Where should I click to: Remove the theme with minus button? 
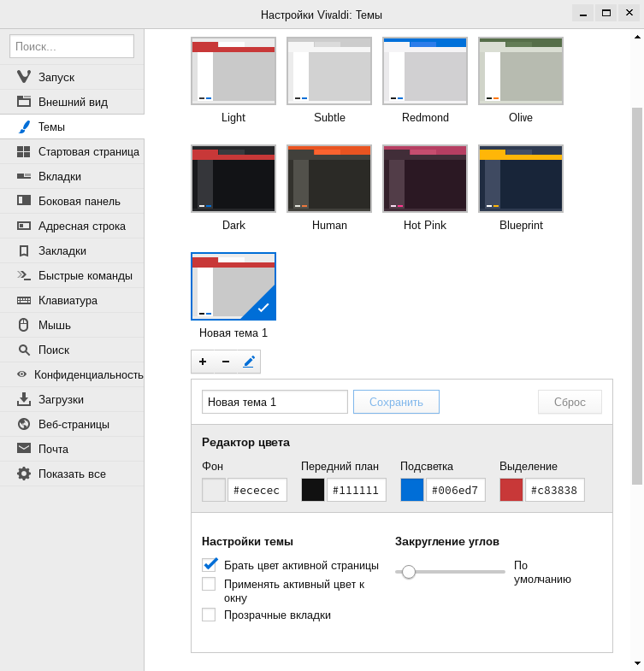[226, 362]
